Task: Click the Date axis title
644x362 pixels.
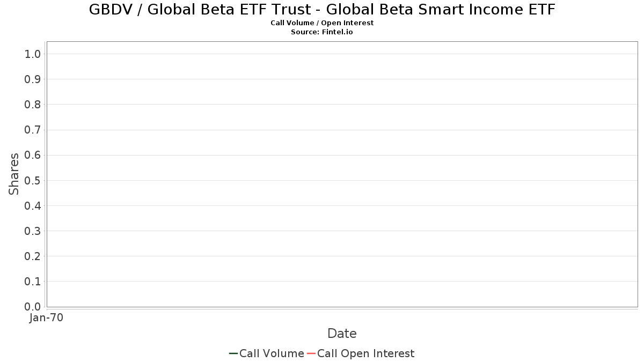Action: click(x=342, y=334)
